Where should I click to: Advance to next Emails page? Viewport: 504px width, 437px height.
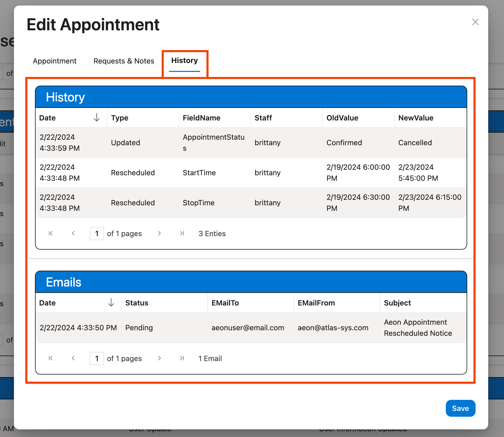point(159,358)
